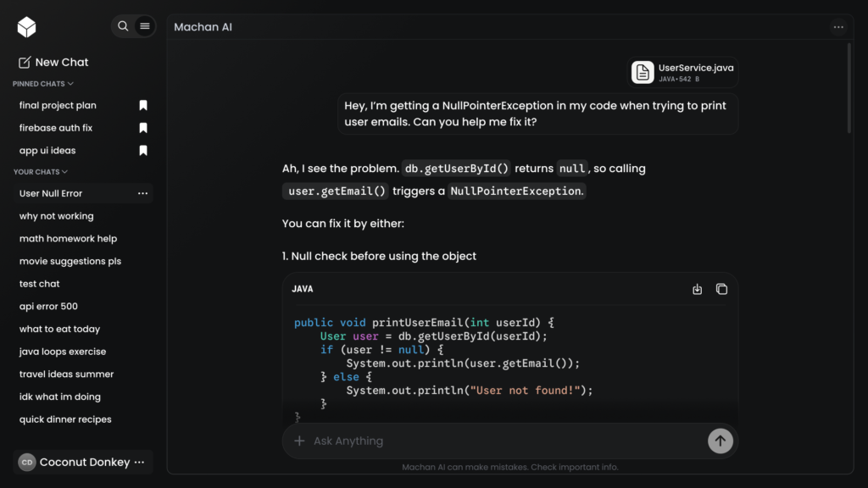Toggle bookmark on app ui ideas
Image resolution: width=868 pixels, height=488 pixels.
pyautogui.click(x=143, y=151)
